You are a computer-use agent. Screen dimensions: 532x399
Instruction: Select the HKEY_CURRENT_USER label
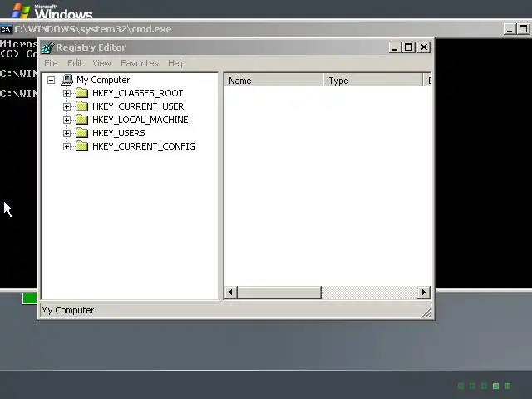tap(138, 106)
